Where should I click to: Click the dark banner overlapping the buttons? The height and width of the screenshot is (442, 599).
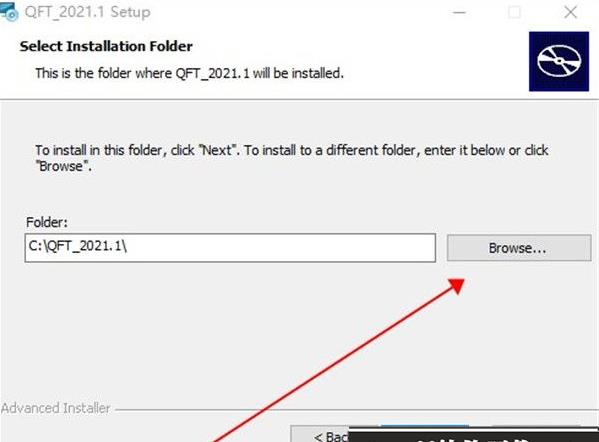pyautogui.click(x=473, y=436)
